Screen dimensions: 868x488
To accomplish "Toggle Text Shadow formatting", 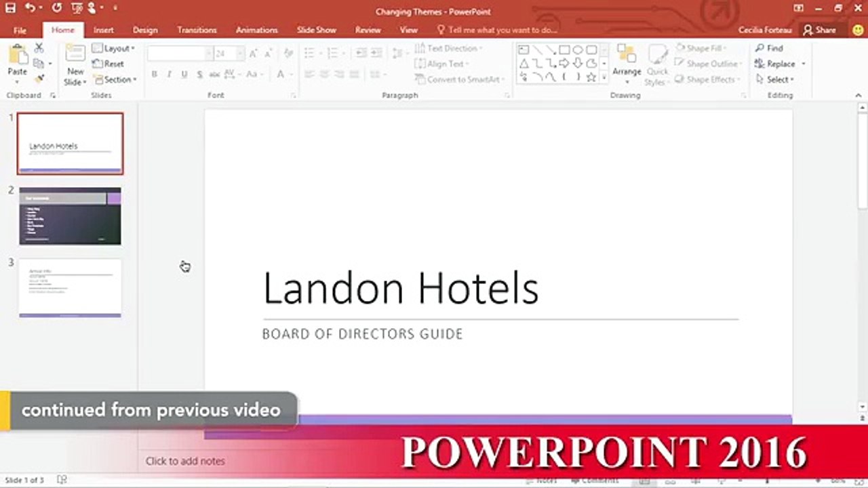I will 199,74.
